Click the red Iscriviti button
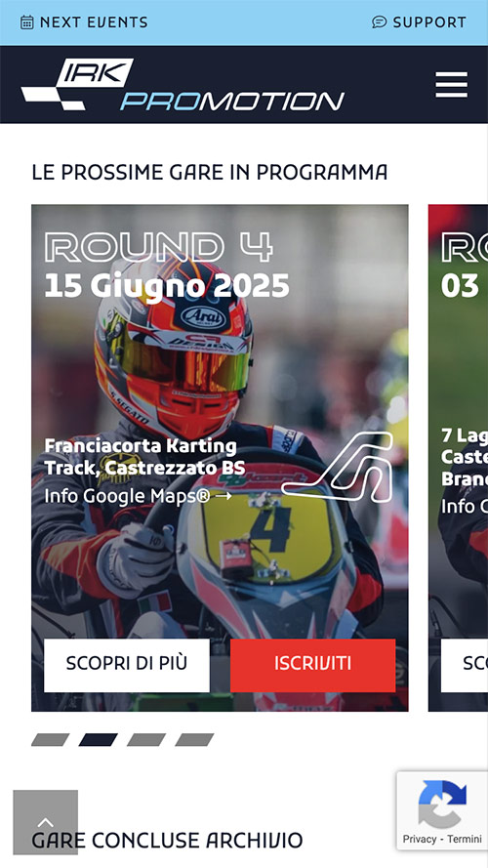The height and width of the screenshot is (868, 488). (312, 665)
